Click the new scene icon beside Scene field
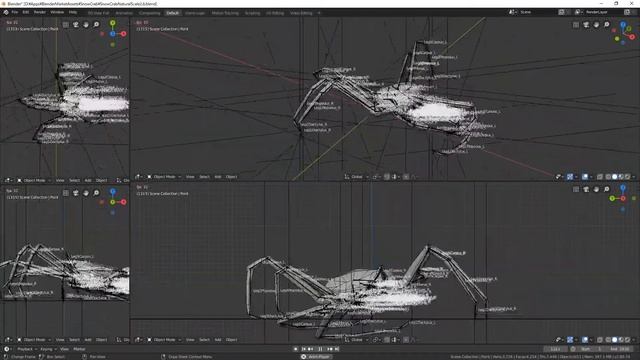 tap(562, 12)
